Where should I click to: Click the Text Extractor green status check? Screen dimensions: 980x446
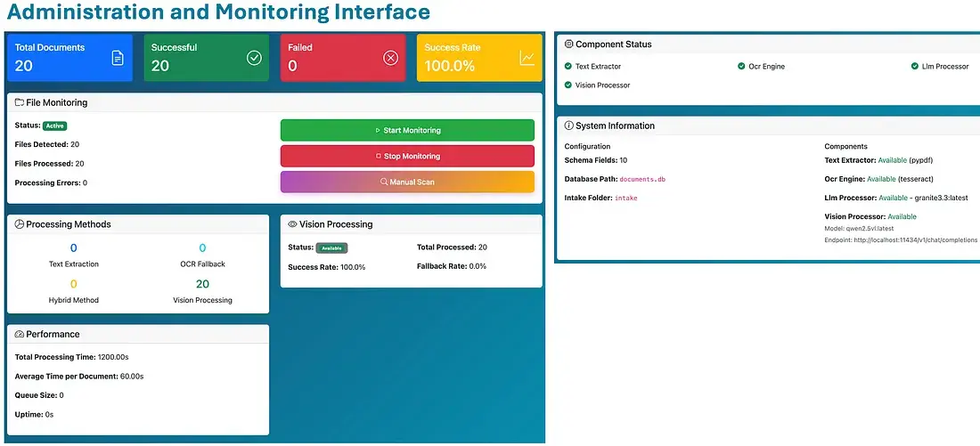pyautogui.click(x=568, y=66)
